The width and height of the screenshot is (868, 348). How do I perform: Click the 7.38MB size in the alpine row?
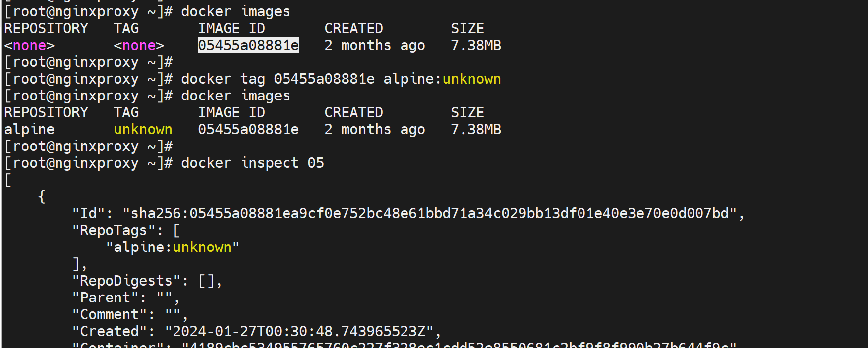tap(475, 130)
